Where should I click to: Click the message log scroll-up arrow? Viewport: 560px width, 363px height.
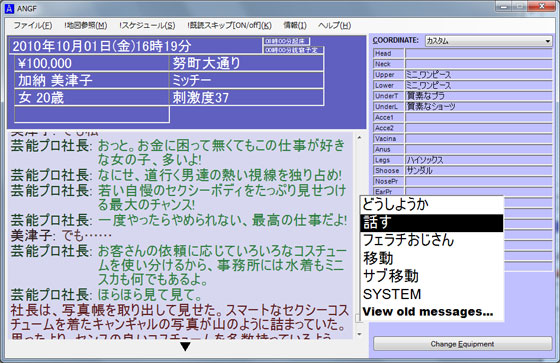(x=359, y=138)
